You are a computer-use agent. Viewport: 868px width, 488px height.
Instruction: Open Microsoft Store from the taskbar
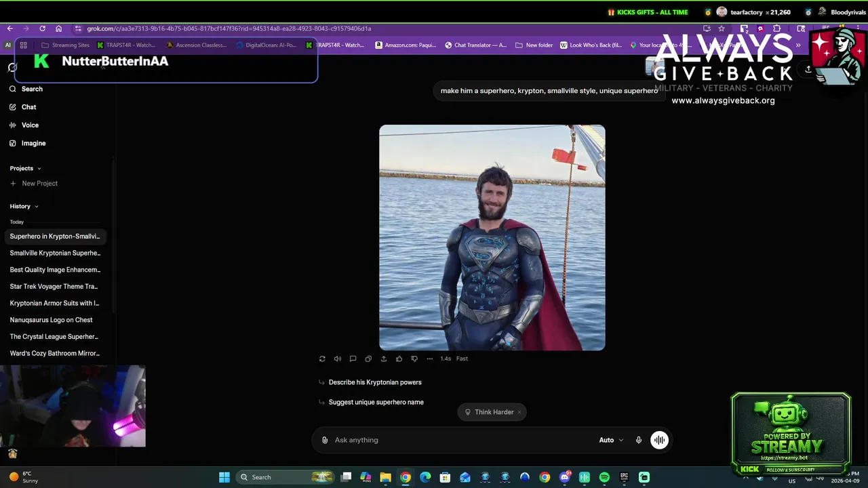[x=445, y=477]
